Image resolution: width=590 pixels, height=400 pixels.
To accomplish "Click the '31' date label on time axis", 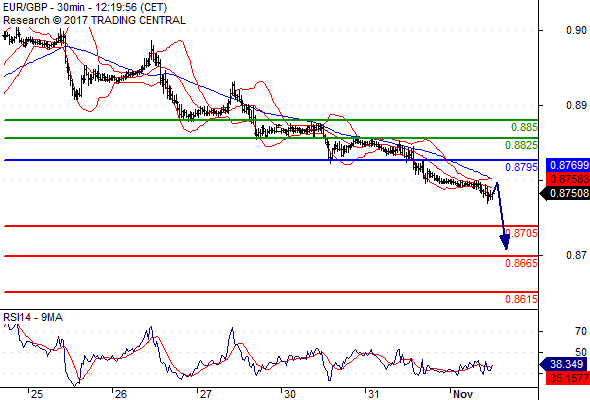I will click(373, 394).
